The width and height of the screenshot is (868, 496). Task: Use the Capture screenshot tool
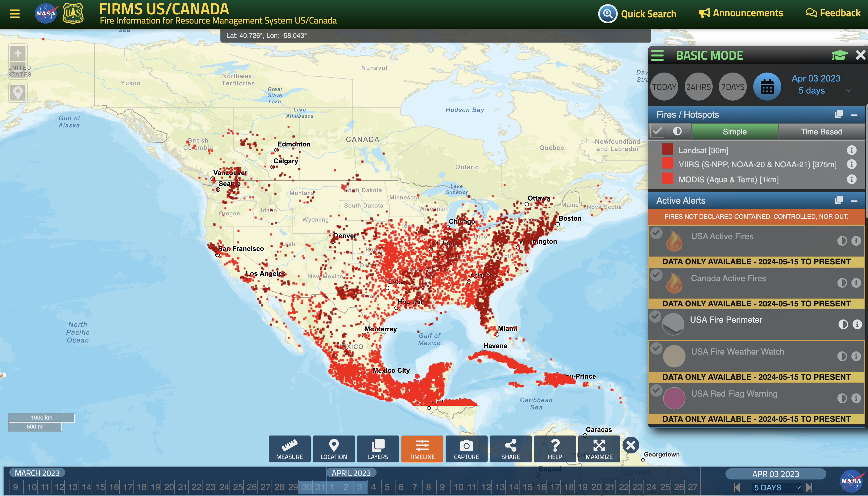click(466, 449)
